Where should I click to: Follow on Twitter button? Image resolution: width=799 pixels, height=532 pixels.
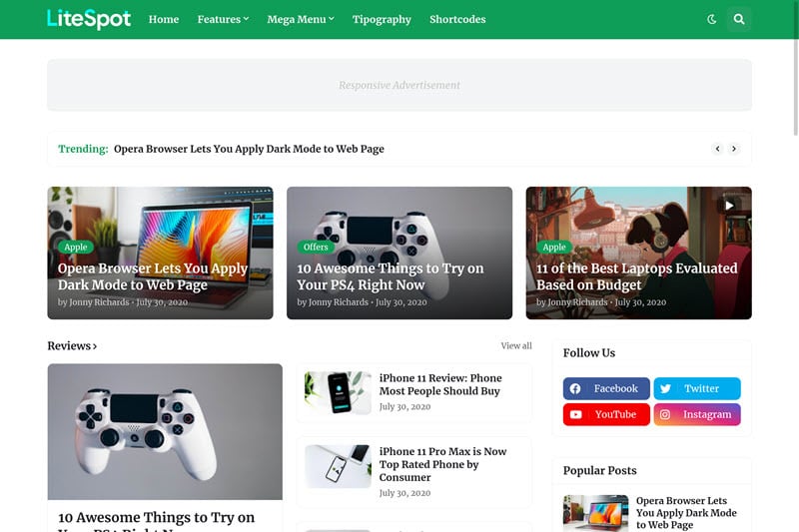(x=697, y=388)
